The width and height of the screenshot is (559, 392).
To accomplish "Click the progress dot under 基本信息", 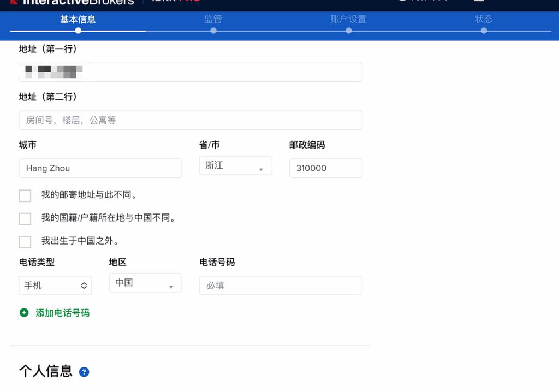I will click(x=78, y=31).
